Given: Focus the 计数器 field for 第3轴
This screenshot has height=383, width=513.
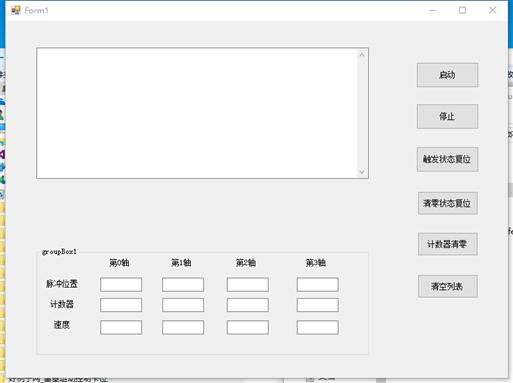Looking at the screenshot, I should pos(318,305).
